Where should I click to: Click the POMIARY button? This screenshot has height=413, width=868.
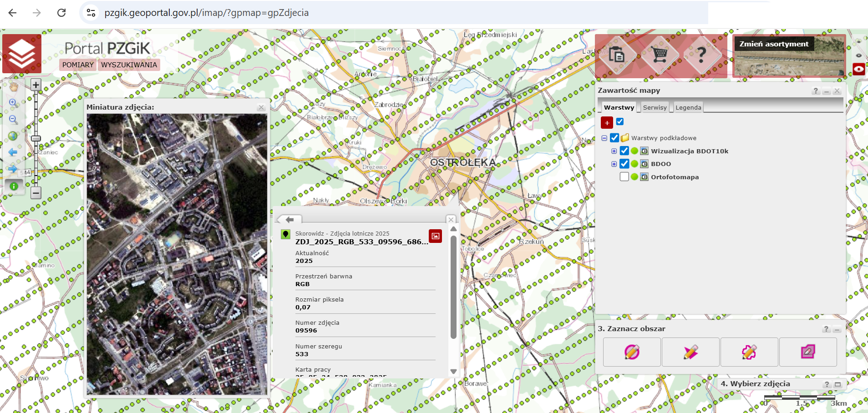[78, 65]
